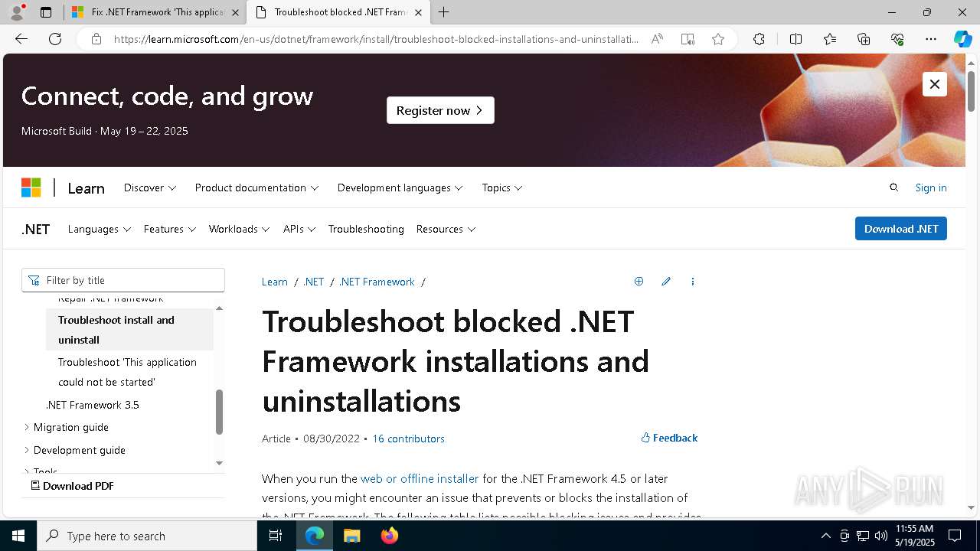Click the Download PDF button
This screenshot has height=551, width=980.
click(x=72, y=486)
